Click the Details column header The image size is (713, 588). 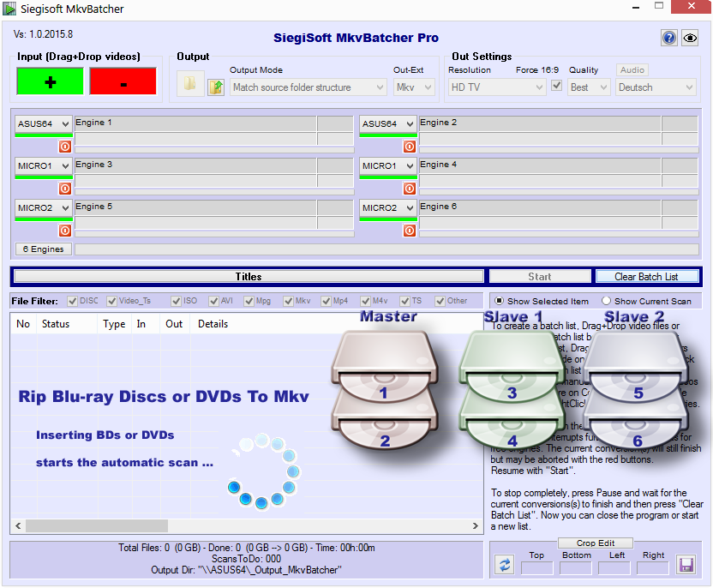pyautogui.click(x=213, y=324)
